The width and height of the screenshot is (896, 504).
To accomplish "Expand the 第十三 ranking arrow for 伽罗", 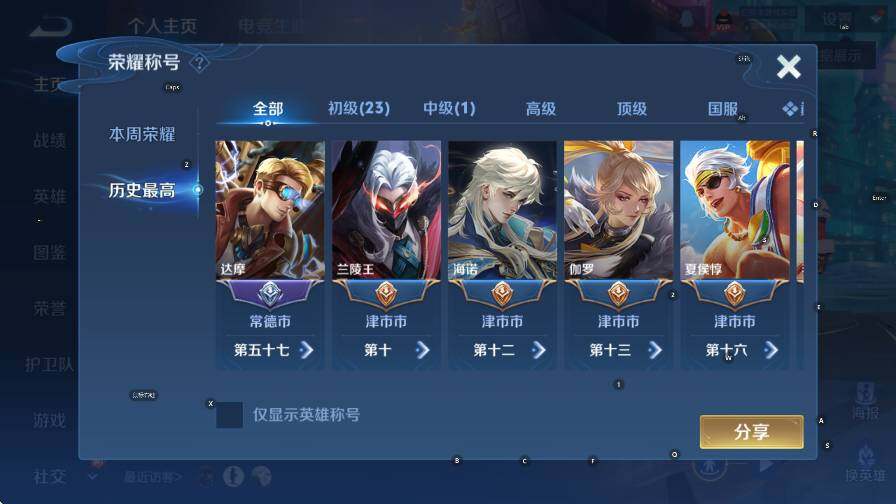I will coord(655,350).
